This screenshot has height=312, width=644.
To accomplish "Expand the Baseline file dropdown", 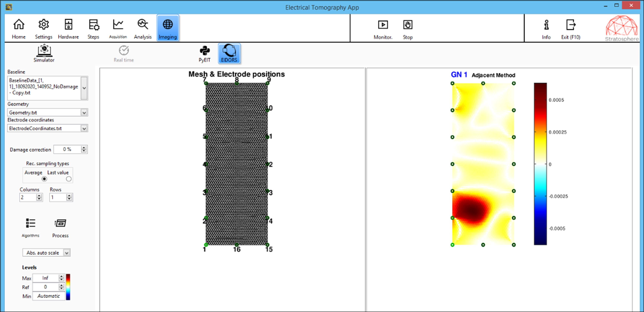I will [84, 88].
